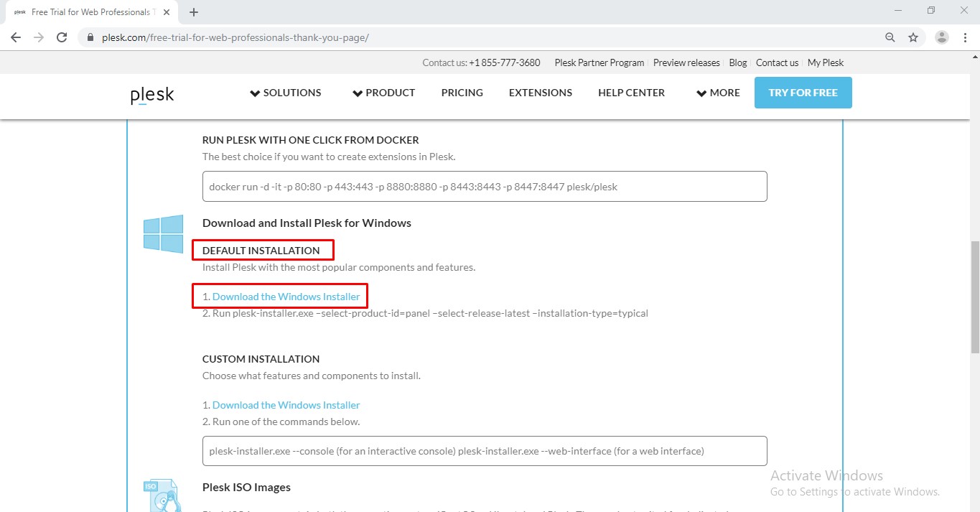Go forward in browser history

pyautogui.click(x=39, y=37)
